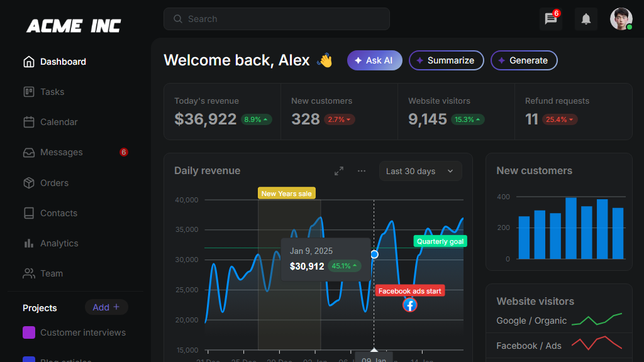Click the Today's revenue $36,922 value
This screenshot has width=644, height=362.
pyautogui.click(x=206, y=119)
